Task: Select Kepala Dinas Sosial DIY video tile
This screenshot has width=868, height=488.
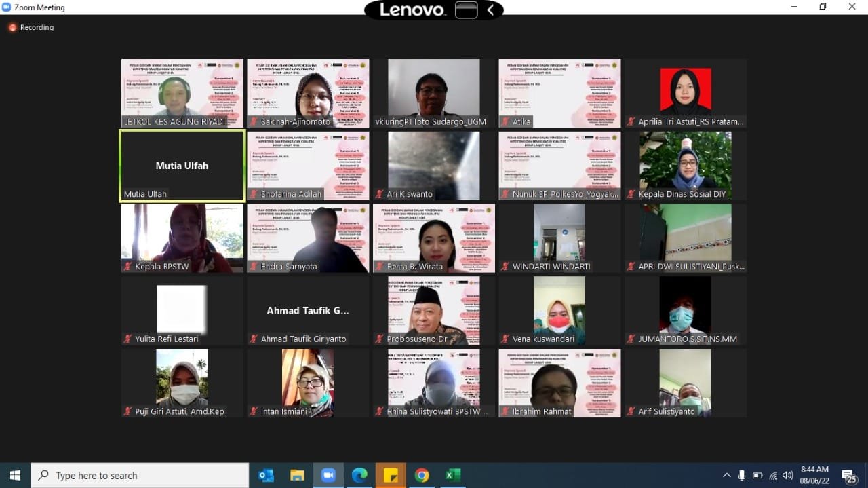Action: tap(685, 166)
